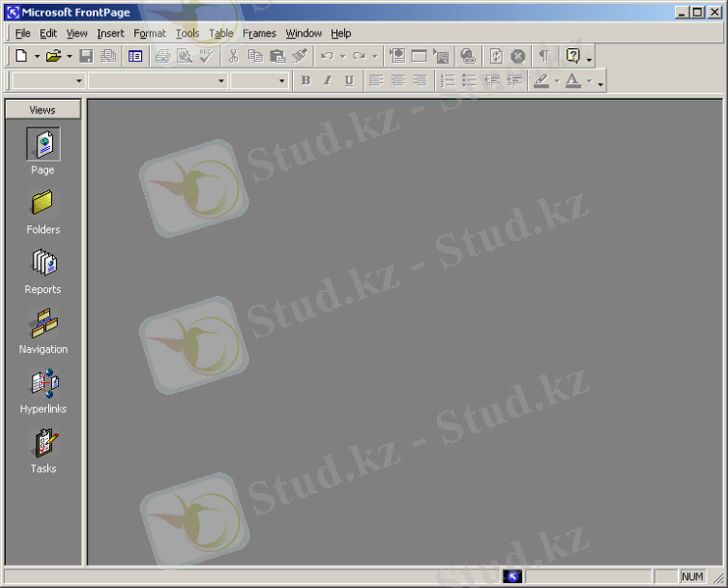Viewport: 728px width, 588px height.
Task: Toggle the Folder List toolbar button
Action: click(135, 57)
